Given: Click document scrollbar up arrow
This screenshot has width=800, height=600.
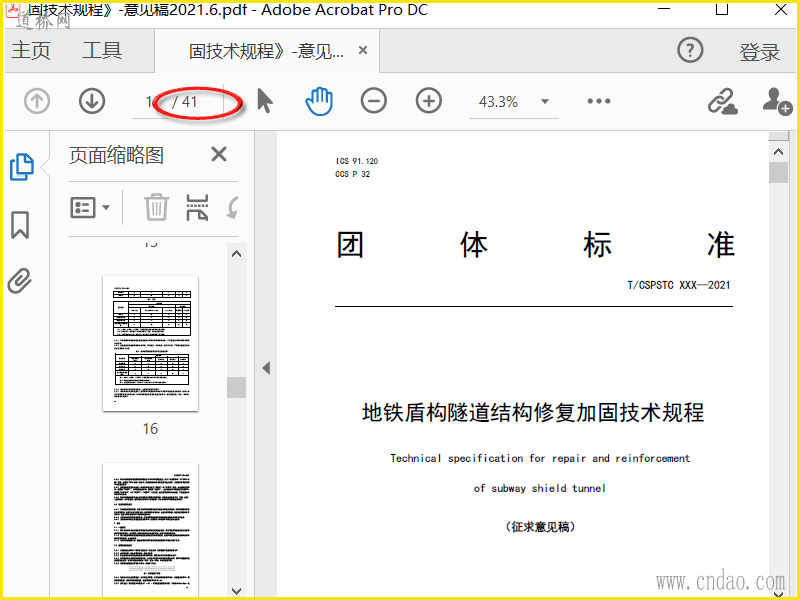Looking at the screenshot, I should [x=778, y=152].
